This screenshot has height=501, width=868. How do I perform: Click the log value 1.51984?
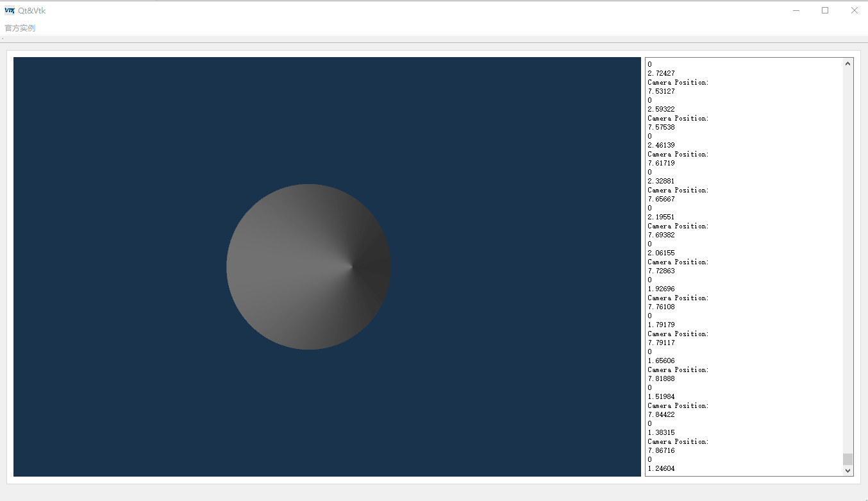[661, 397]
